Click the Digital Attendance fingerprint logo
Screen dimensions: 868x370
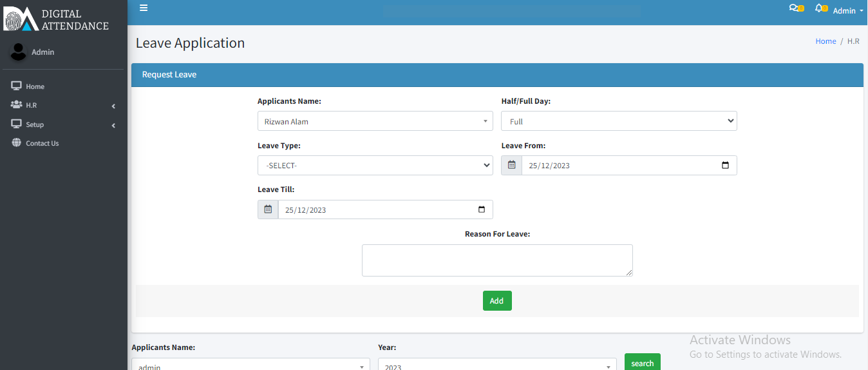point(21,19)
